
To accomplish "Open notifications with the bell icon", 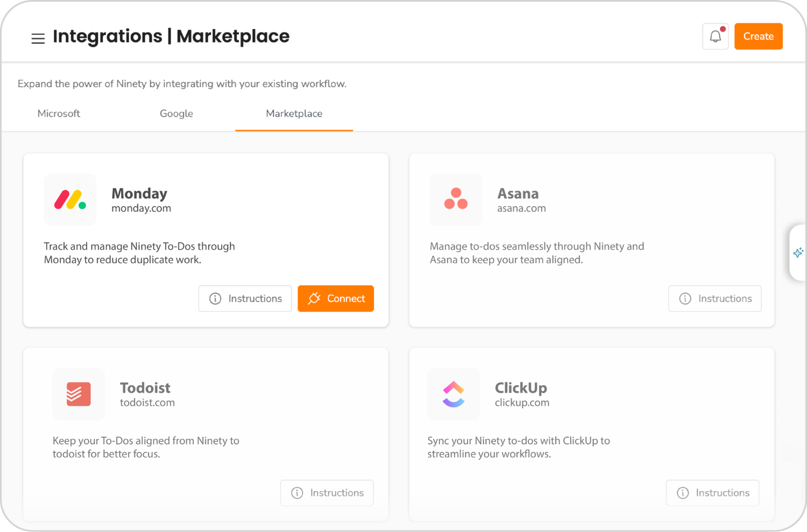I will 715,36.
